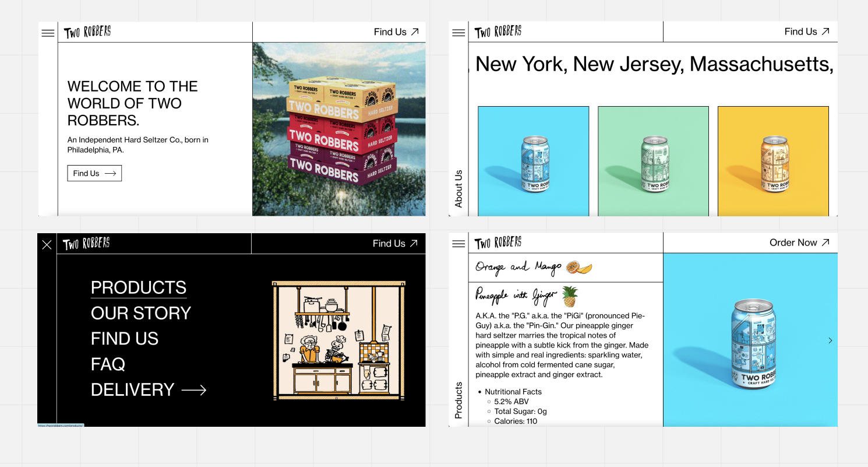Click the outlined Find Us arrow button

[94, 173]
